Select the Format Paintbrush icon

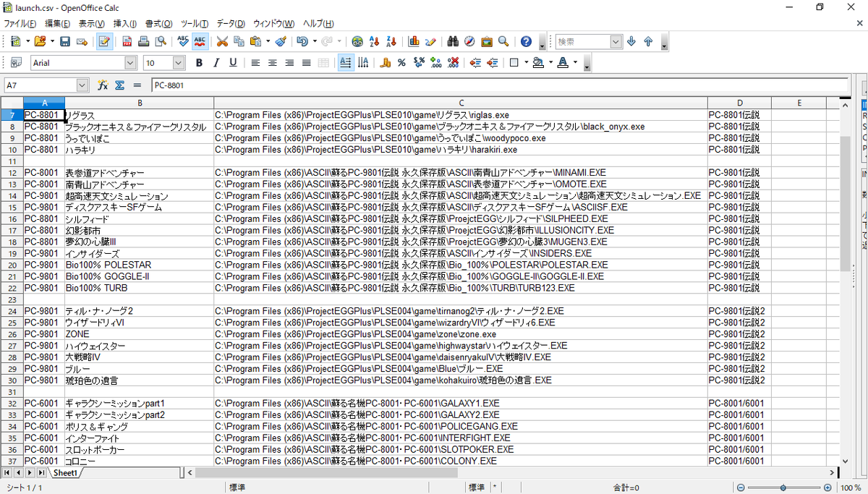pos(281,42)
